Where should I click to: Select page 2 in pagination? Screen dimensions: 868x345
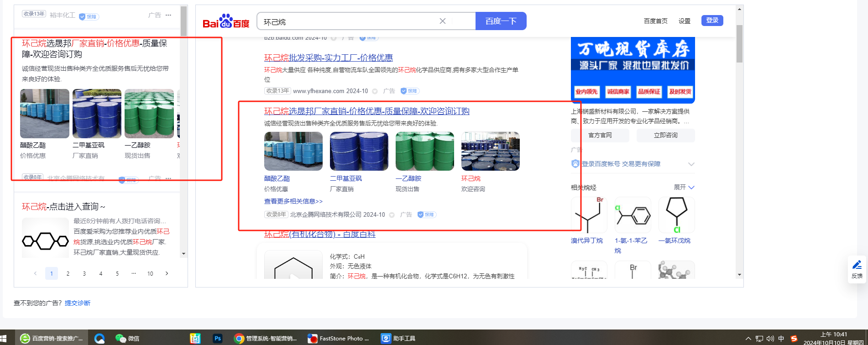pyautogui.click(x=68, y=273)
